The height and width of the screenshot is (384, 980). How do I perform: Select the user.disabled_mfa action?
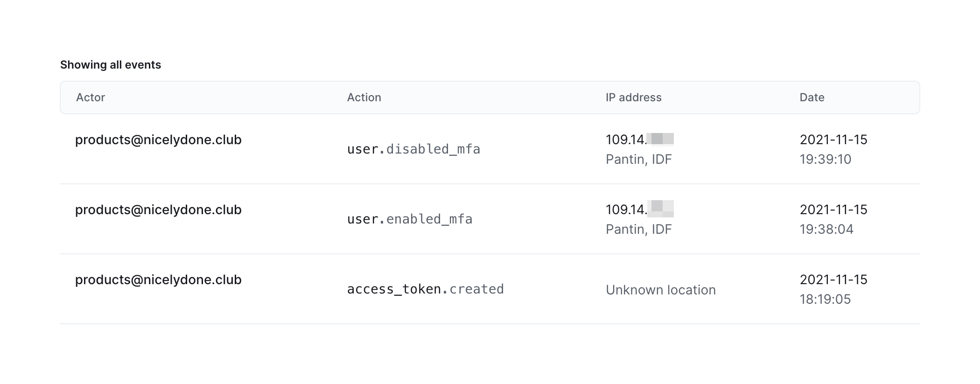point(413,149)
